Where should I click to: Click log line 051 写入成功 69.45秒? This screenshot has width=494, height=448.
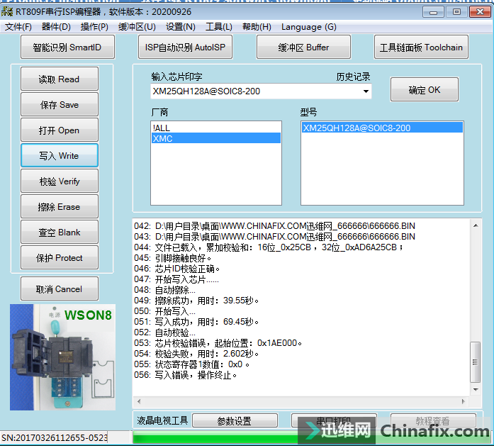tap(196, 322)
